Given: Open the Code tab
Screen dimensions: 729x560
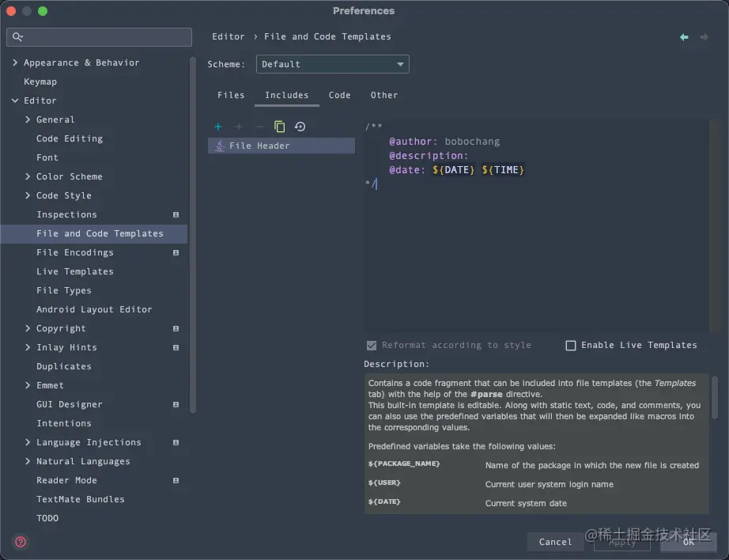Looking at the screenshot, I should point(340,95).
